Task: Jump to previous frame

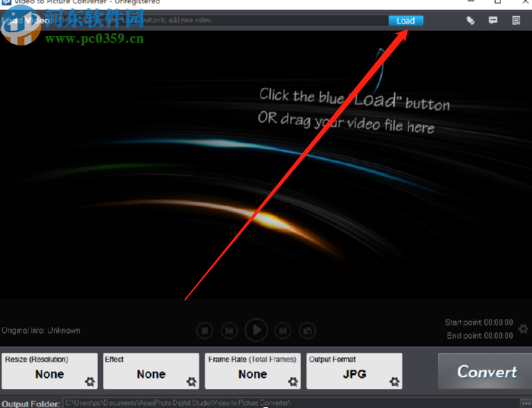Action: point(230,331)
